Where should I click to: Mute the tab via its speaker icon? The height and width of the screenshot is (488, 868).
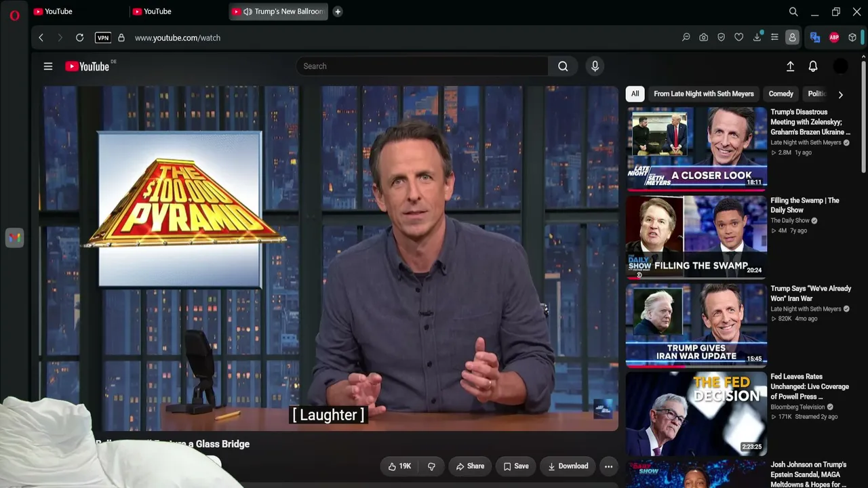click(248, 12)
